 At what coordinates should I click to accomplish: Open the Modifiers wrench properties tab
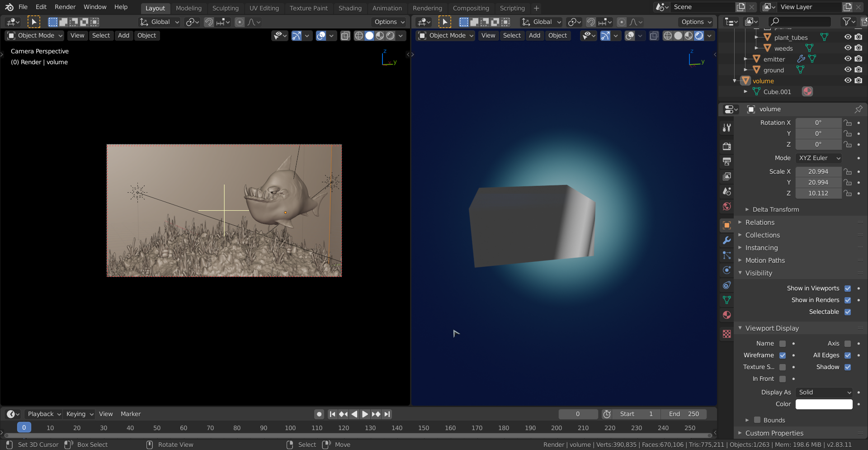click(x=726, y=240)
